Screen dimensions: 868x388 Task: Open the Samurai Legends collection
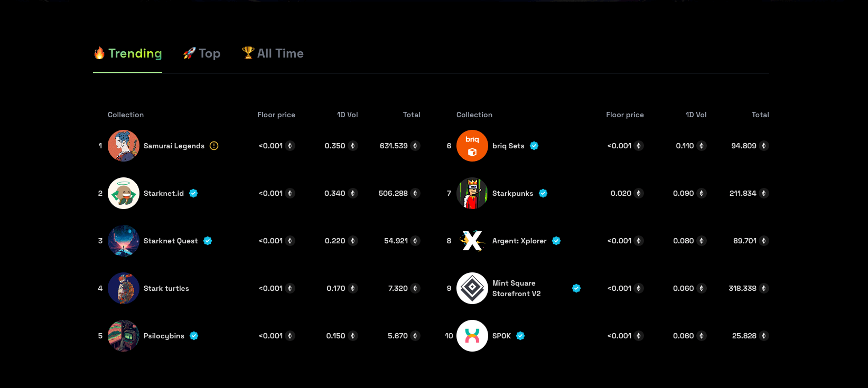click(174, 146)
